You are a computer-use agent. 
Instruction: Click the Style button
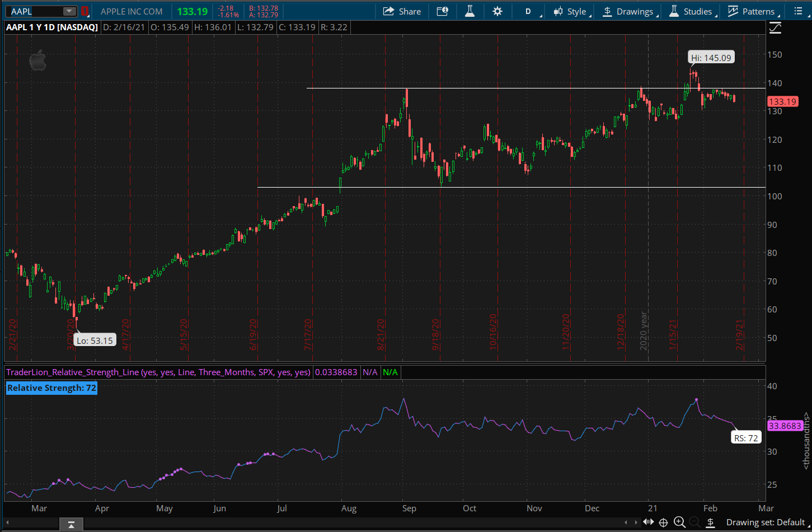click(x=570, y=11)
